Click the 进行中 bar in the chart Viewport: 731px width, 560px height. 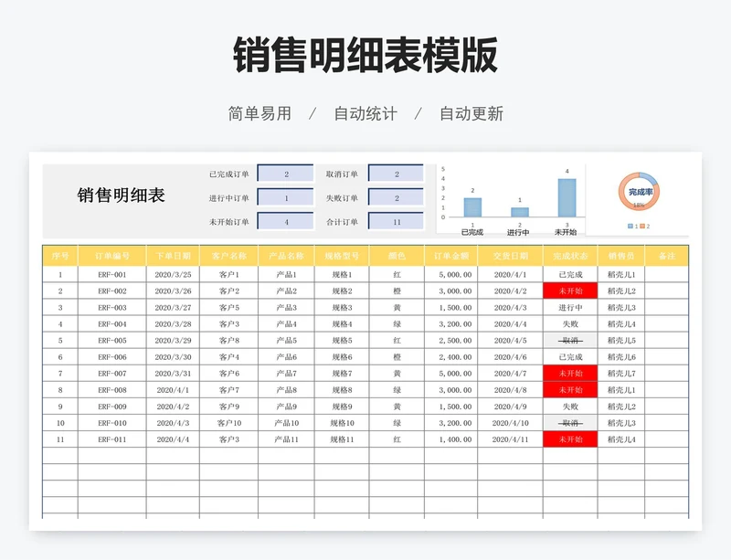coord(520,212)
